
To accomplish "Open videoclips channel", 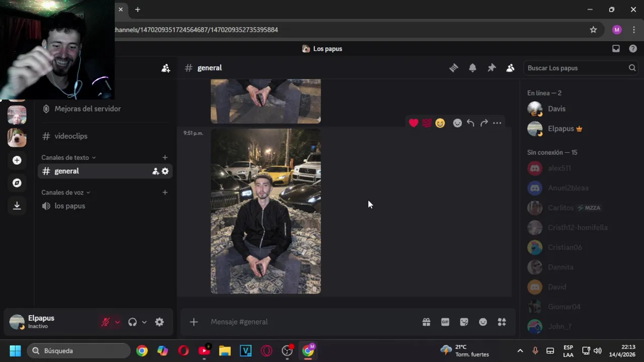I will [x=105, y=136].
